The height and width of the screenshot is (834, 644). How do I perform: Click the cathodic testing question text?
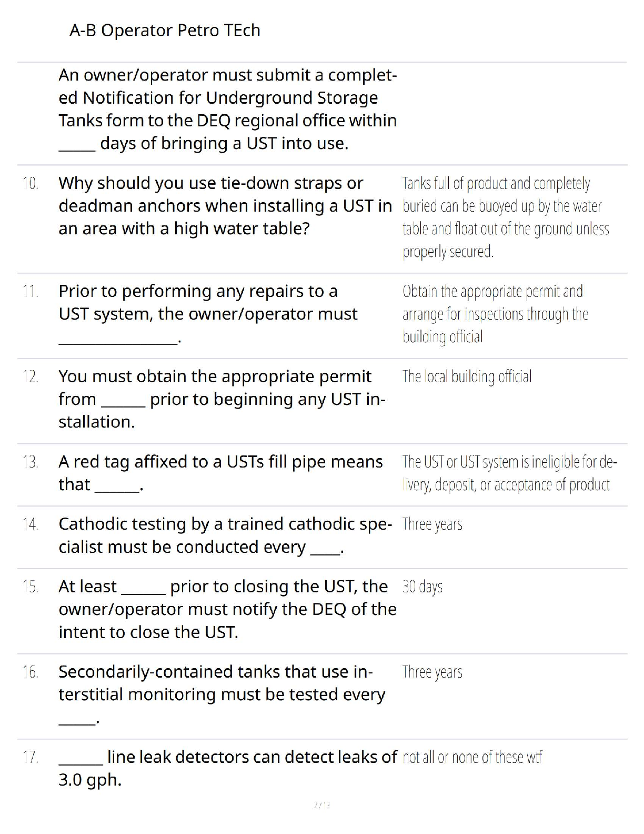click(x=225, y=535)
